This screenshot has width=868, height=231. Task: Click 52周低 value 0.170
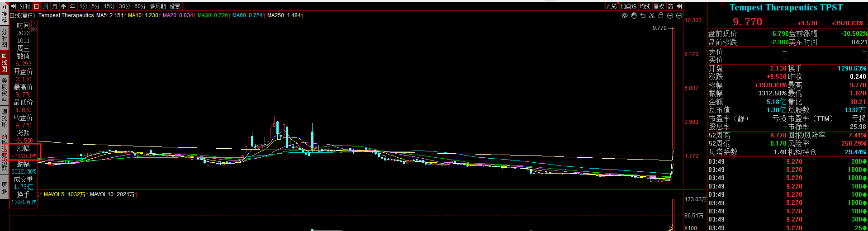778,143
